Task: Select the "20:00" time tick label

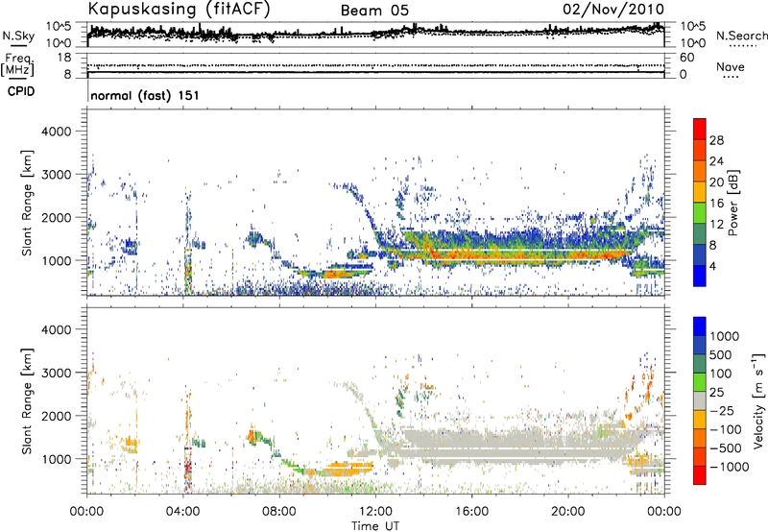Action: (567, 512)
